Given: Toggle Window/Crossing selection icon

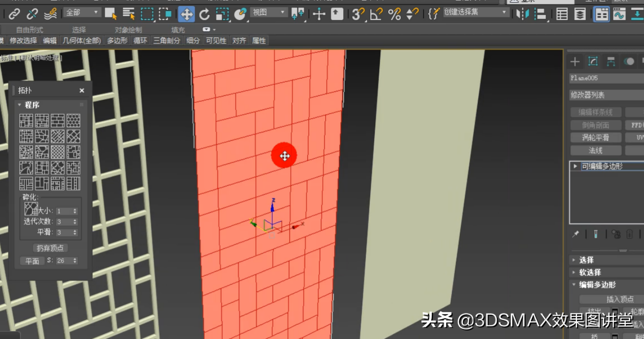Looking at the screenshot, I should coord(165,14).
